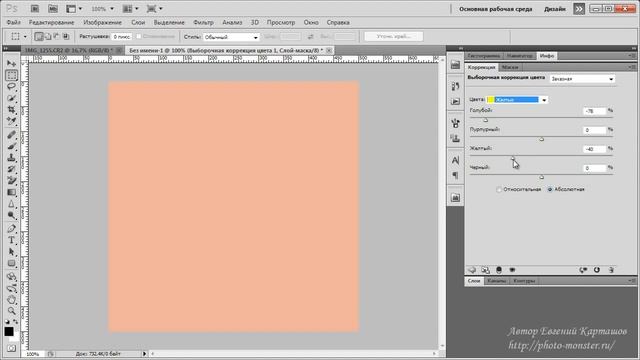Select the Eyedropper tool
The height and width of the screenshot is (360, 640).
coord(11,121)
